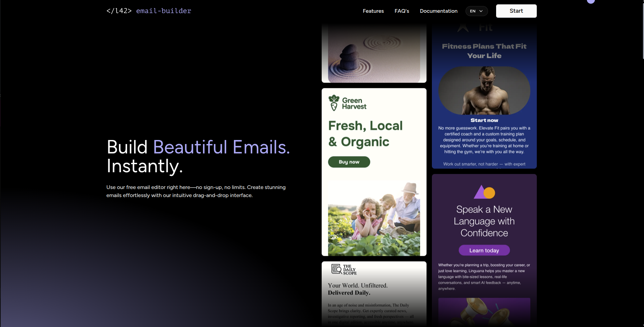
Task: Navigate to the FAQ's section
Action: pos(402,11)
